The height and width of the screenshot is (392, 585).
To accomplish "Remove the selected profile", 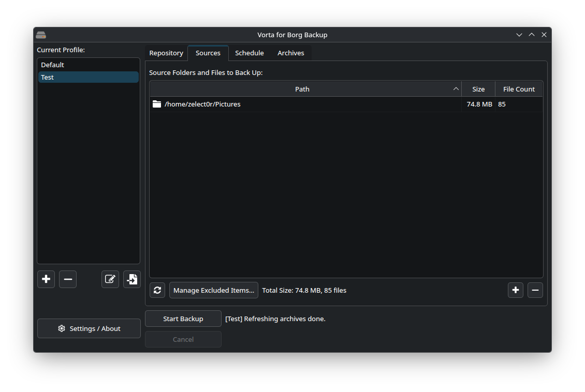I will tap(68, 279).
